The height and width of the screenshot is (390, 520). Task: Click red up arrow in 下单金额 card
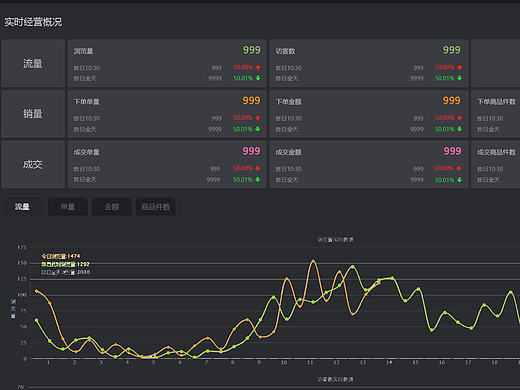click(x=460, y=118)
